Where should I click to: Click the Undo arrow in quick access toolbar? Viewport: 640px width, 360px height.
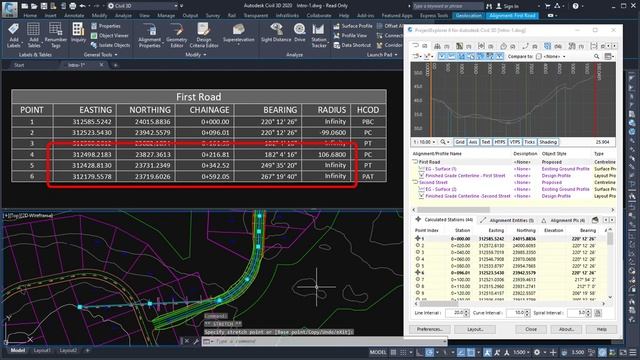point(83,6)
